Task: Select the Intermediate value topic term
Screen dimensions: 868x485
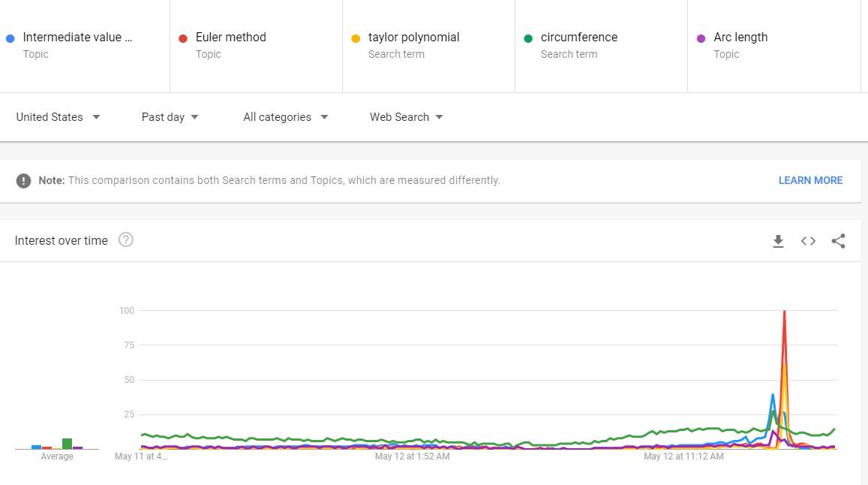Action: coord(77,38)
